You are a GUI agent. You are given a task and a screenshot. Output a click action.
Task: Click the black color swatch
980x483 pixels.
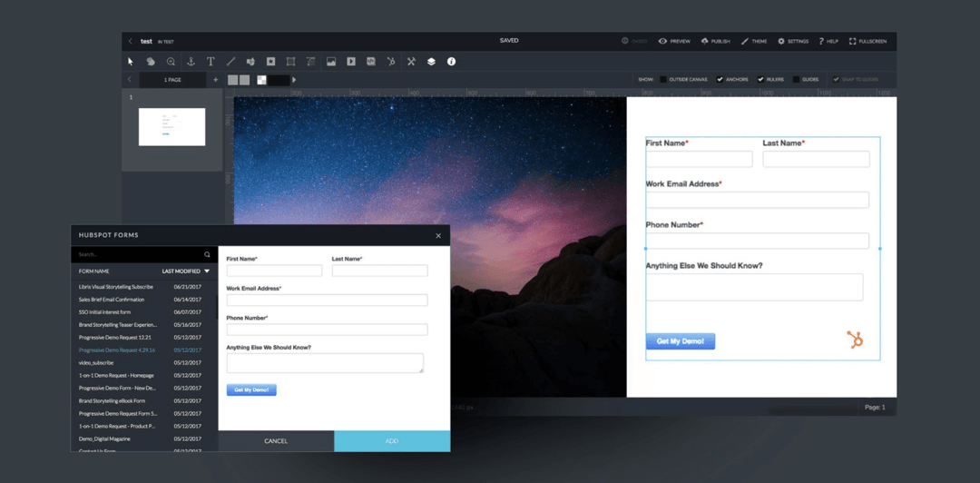279,80
